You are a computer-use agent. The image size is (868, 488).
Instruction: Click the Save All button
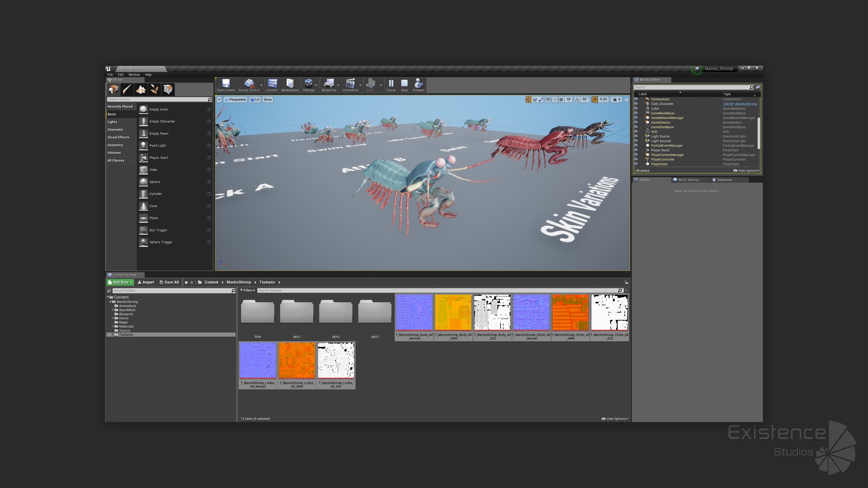[169, 282]
